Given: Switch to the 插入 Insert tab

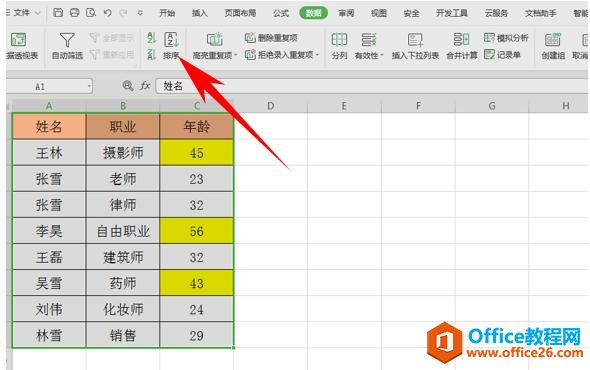Looking at the screenshot, I should (x=199, y=13).
